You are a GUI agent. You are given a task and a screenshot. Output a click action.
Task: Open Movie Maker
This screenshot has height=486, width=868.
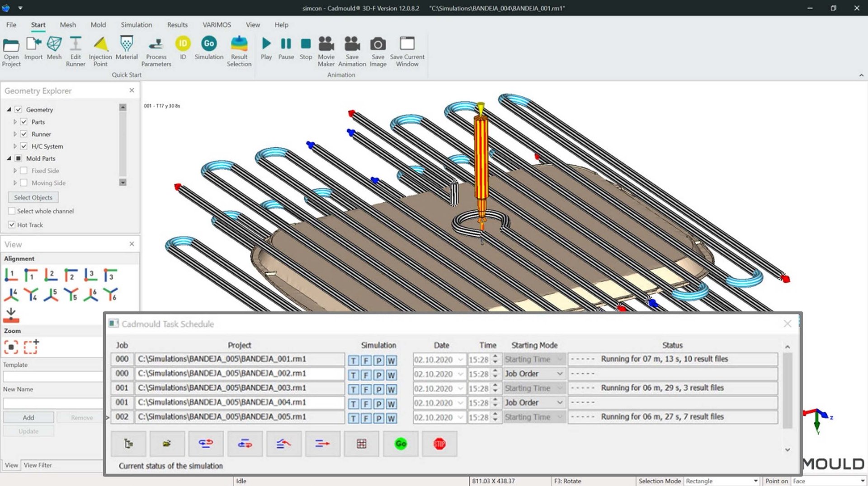point(326,51)
